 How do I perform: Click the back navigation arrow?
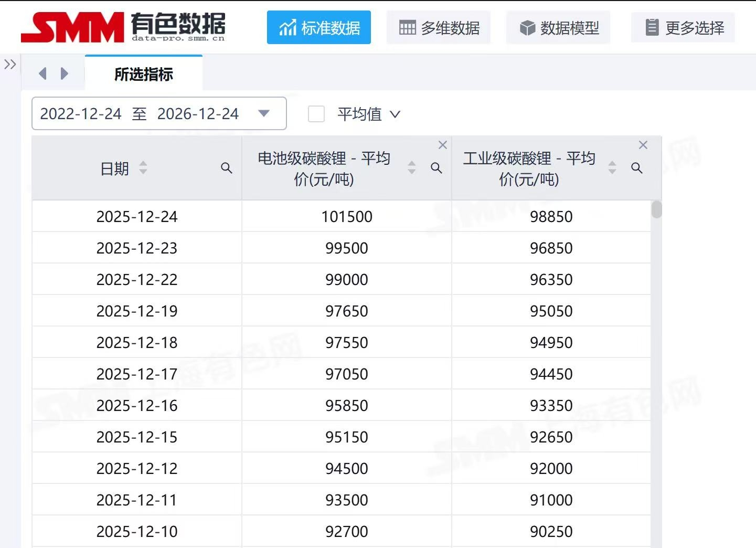(43, 73)
